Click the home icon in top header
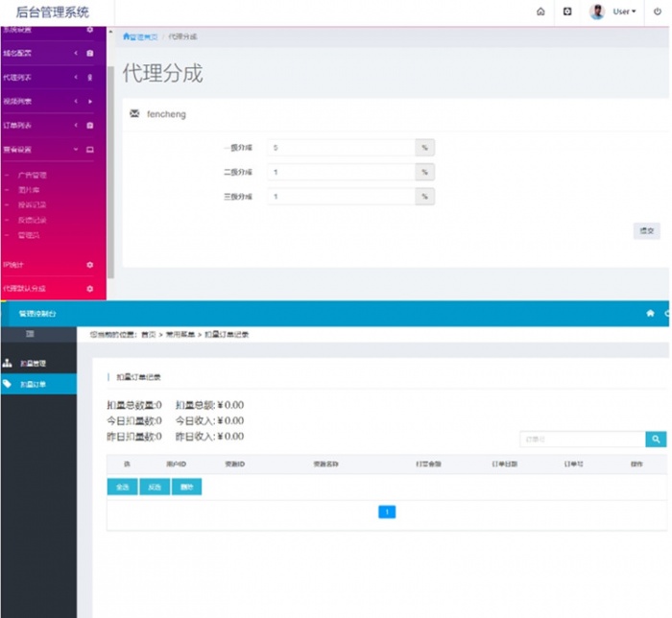 [x=540, y=12]
